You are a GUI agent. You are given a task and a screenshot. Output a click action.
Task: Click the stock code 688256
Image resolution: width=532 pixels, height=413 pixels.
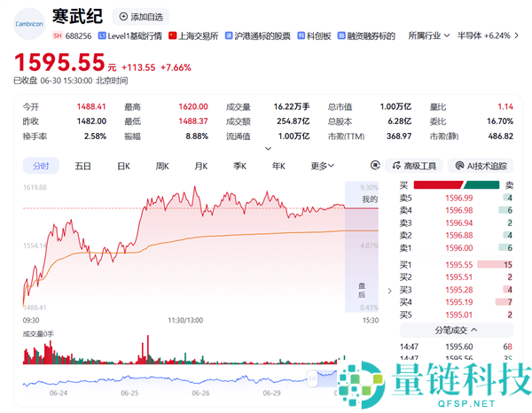coord(78,36)
